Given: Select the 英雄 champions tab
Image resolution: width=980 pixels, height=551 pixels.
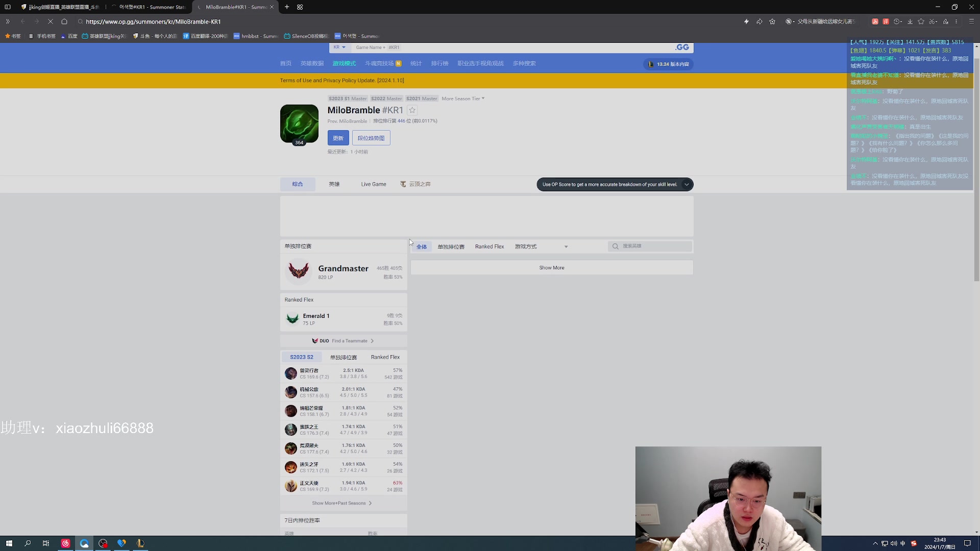Looking at the screenshot, I should [x=334, y=184].
